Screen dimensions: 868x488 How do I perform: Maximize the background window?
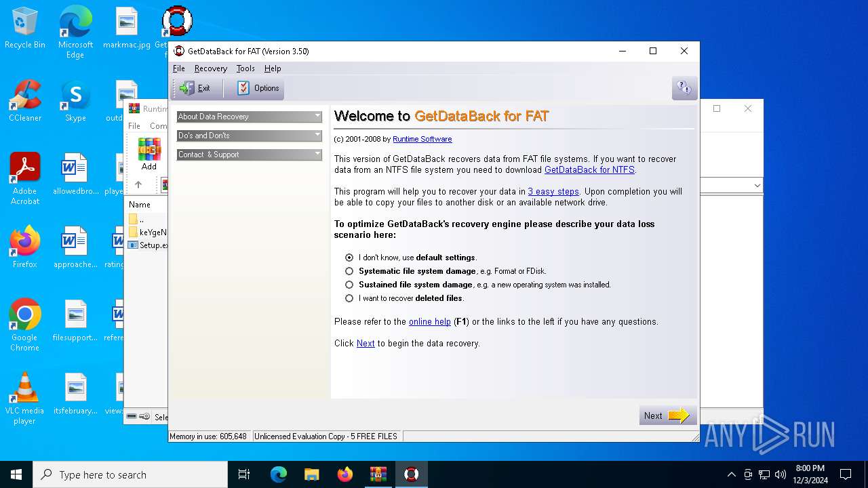click(716, 108)
